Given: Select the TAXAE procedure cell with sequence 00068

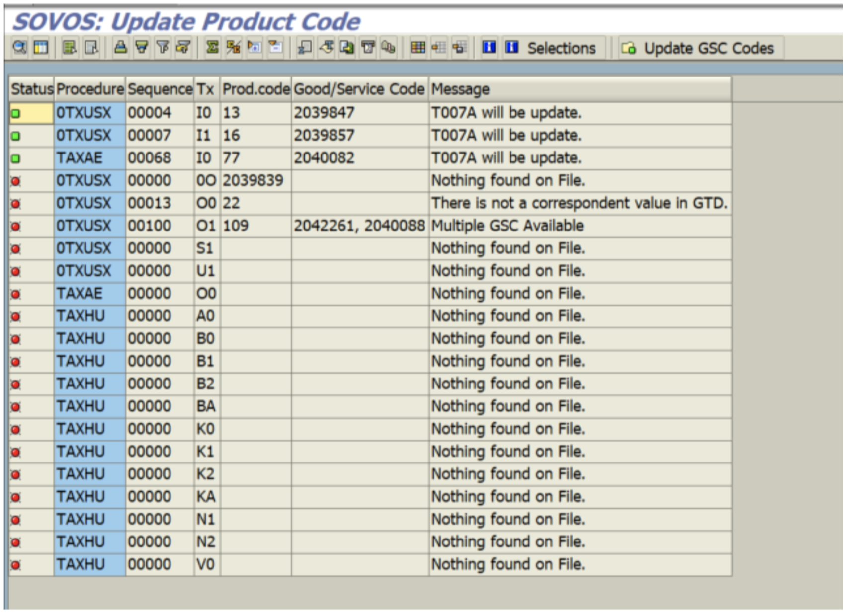Looking at the screenshot, I should point(80,158).
